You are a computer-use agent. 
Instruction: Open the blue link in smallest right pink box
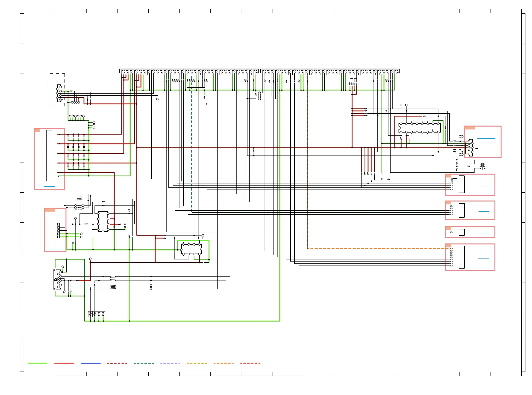[x=483, y=233]
